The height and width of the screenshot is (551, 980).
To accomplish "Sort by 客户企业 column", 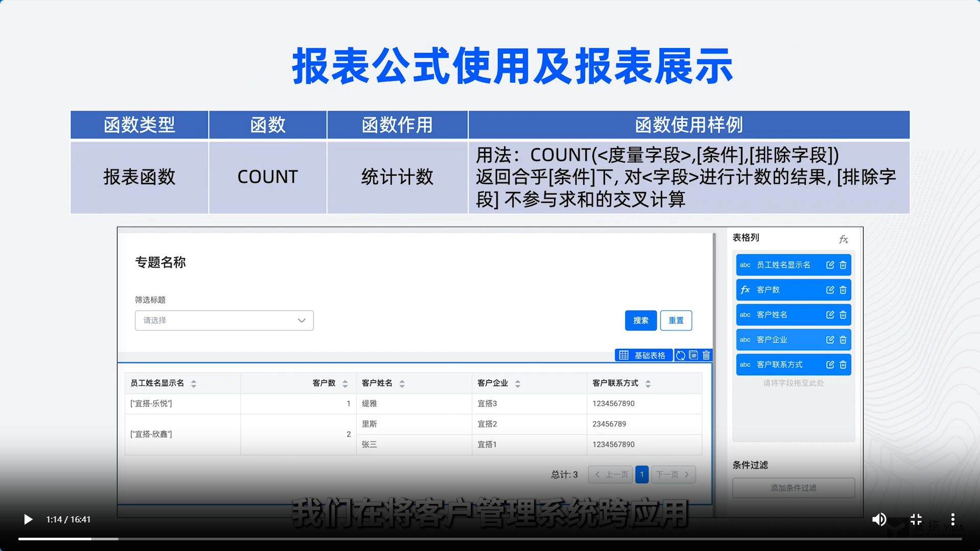I will 518,384.
